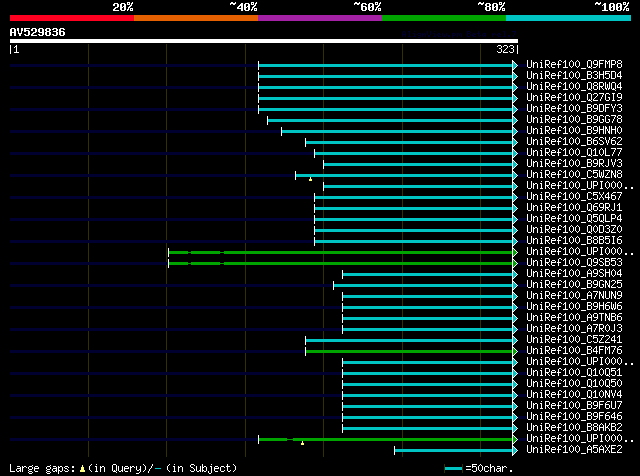The image size is (640, 476).
Task: Click the cyan alignment bar of C5Z241
Action: click(x=409, y=340)
